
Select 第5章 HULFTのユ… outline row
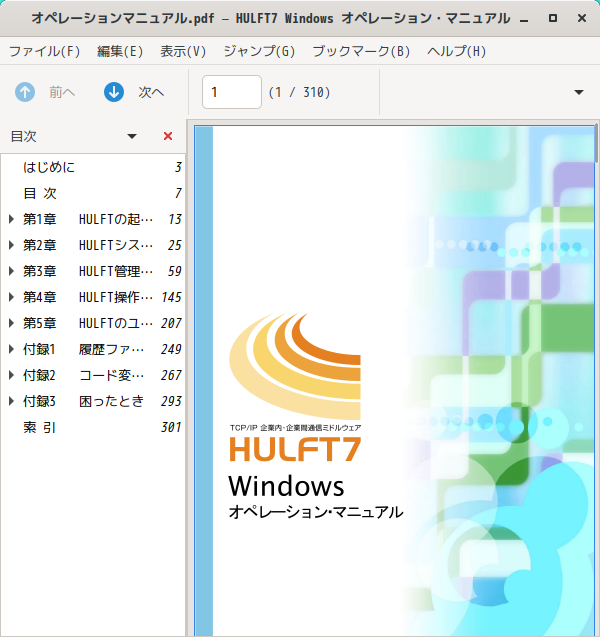93,323
